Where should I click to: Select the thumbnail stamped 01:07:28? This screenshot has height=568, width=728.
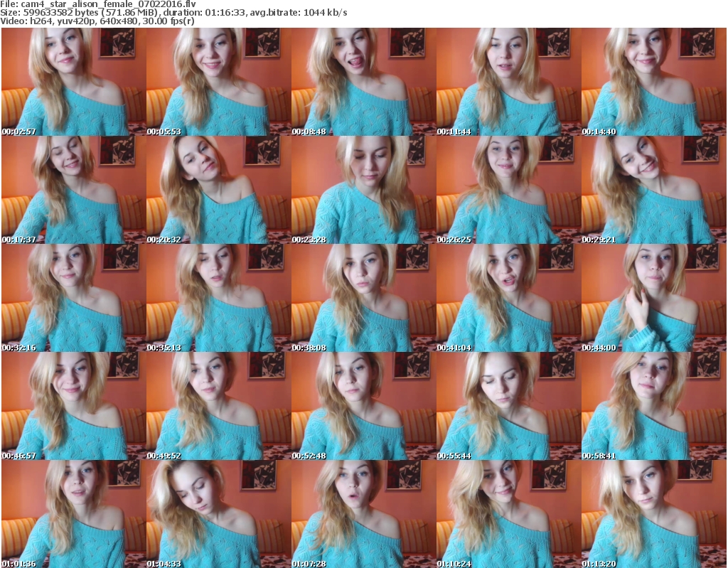tap(363, 514)
